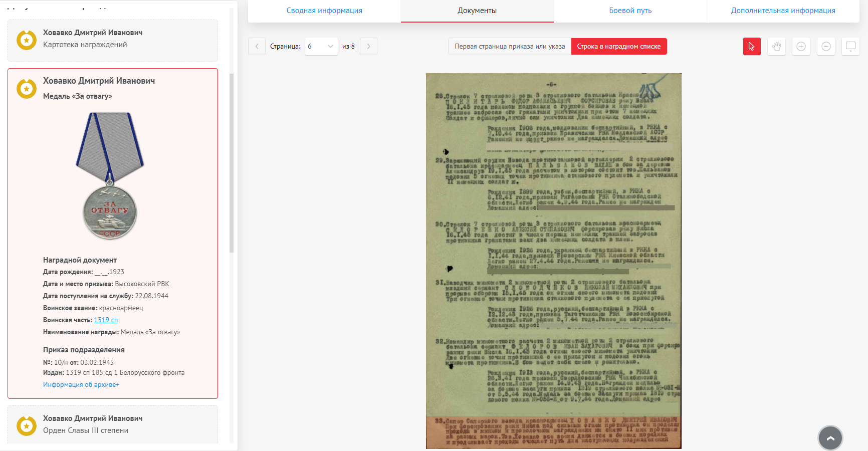Image resolution: width=868 pixels, height=451 pixels.
Task: Expand the 'Орден Славы III степени' card
Action: pos(112,424)
